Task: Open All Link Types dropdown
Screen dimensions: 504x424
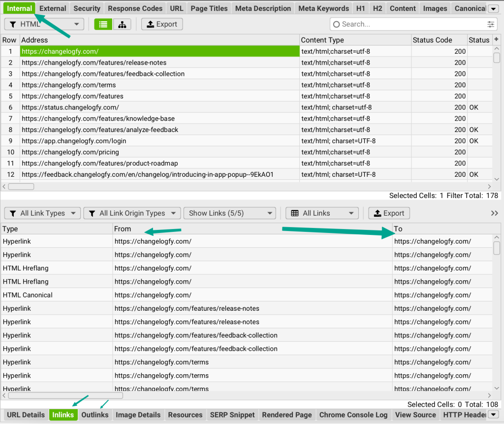Action: point(42,213)
